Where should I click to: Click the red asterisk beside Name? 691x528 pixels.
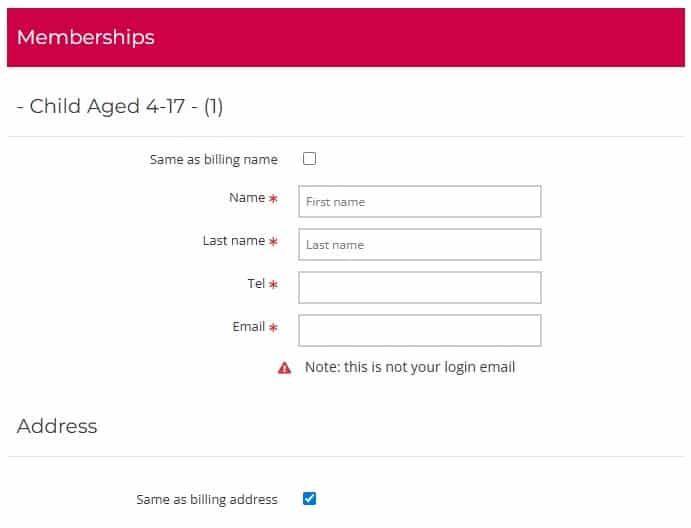click(273, 199)
